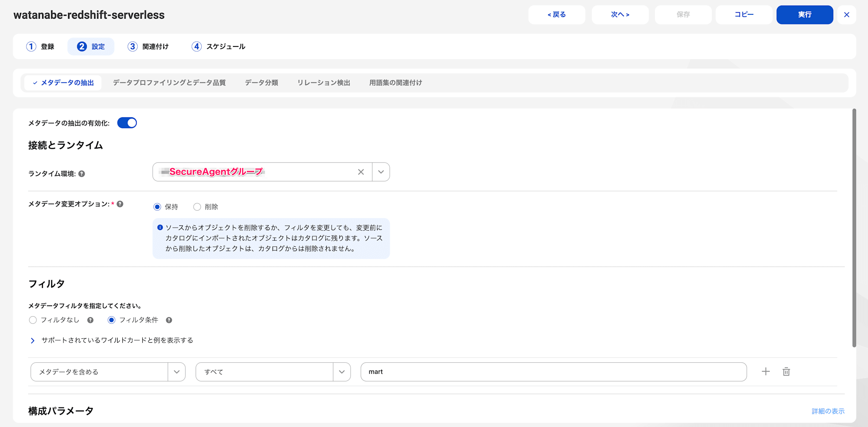The image size is (868, 427).
Task: Select the 削除 radio option
Action: [x=197, y=207]
